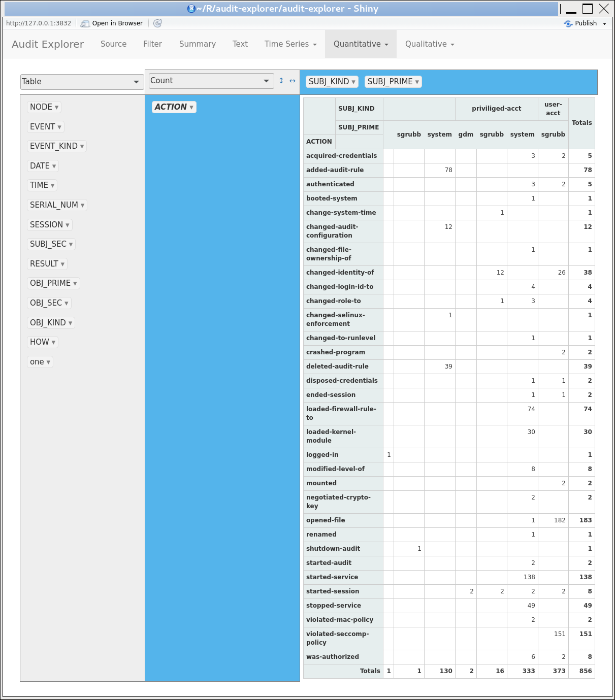This screenshot has height=700, width=615.
Task: Click the 'was-authorized' row header
Action: [x=343, y=657]
